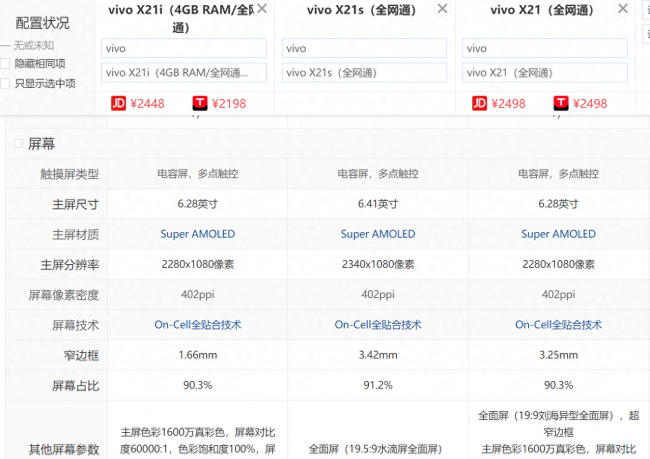Select the 主屏材质 row label
Screen dimensions: 650x459
click(75, 235)
